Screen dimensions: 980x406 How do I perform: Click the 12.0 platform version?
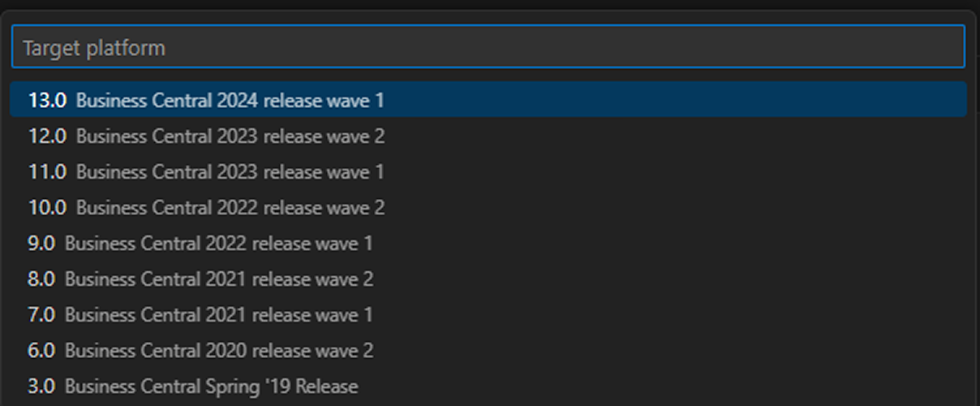pos(47,136)
